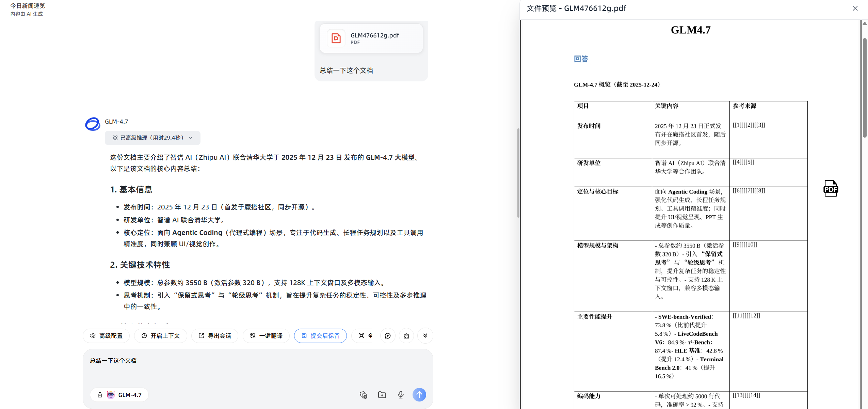
Task: Click the lock icon beside GLM-4.7
Action: [x=100, y=395]
